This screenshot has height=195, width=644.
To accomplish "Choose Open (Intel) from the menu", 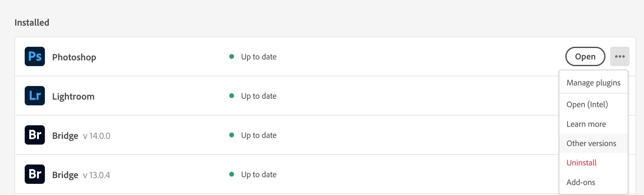I will click(x=587, y=104).
